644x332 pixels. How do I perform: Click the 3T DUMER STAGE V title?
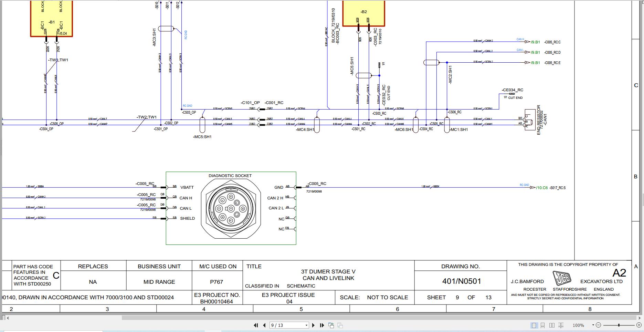(x=328, y=271)
